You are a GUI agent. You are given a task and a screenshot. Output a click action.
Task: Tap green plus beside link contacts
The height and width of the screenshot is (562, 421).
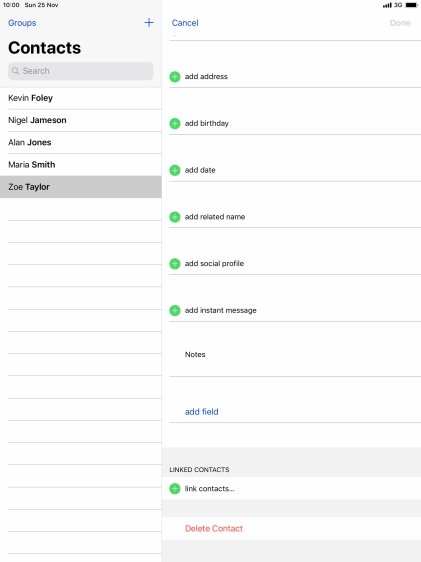click(175, 489)
